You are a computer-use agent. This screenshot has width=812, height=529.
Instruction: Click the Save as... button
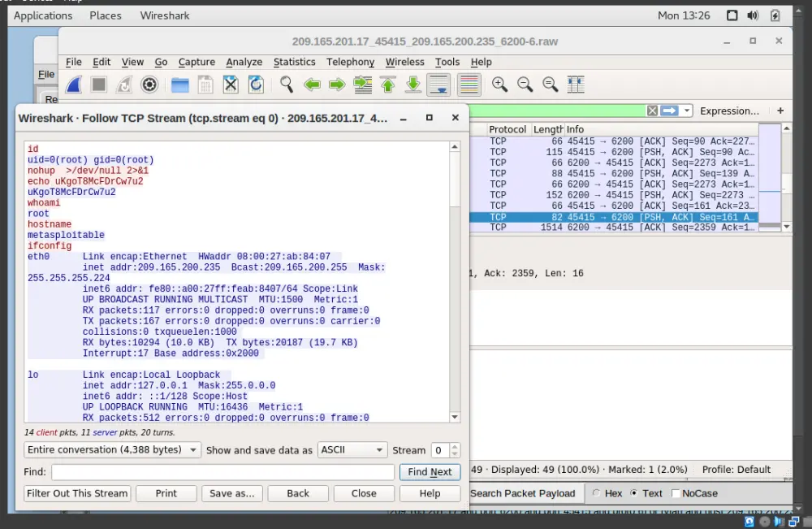point(232,493)
